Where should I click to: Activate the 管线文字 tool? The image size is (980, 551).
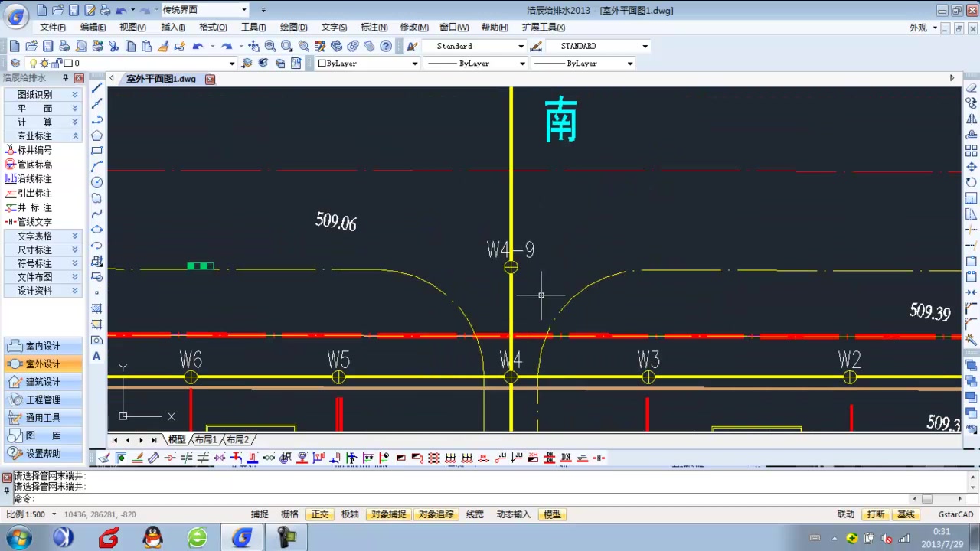click(35, 222)
